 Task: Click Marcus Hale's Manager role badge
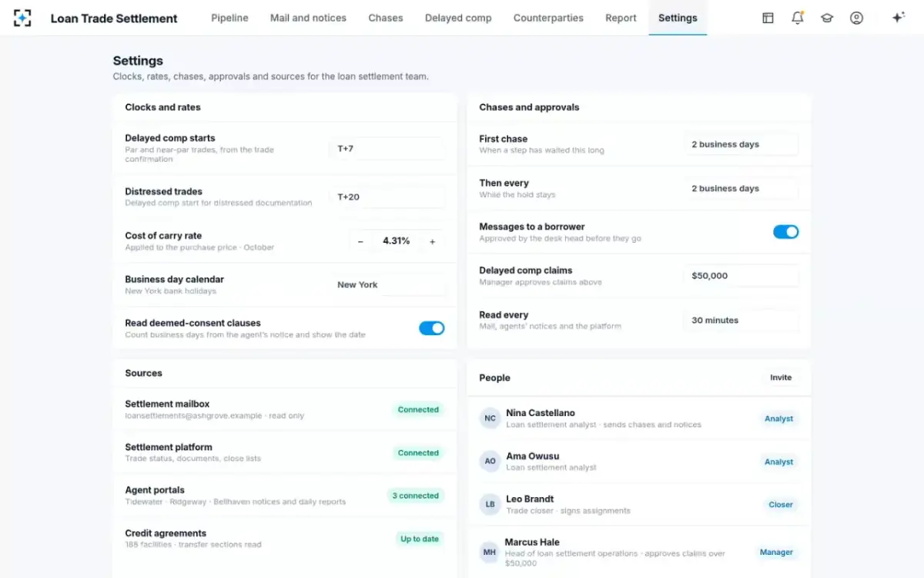(x=776, y=553)
